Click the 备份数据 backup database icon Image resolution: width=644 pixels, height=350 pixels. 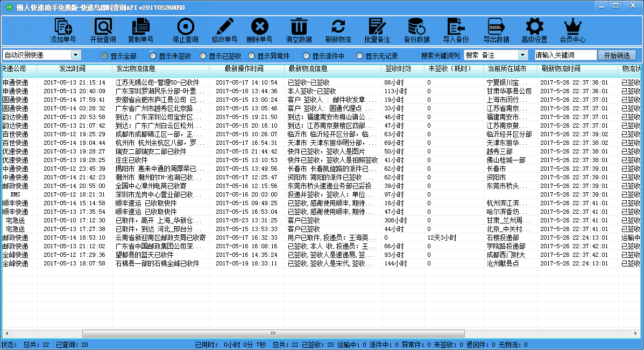coord(416,31)
